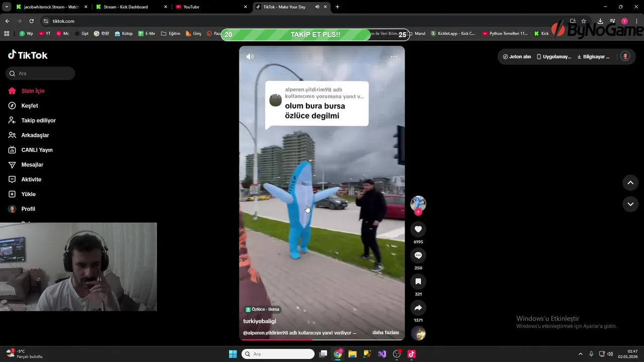The image size is (644, 362).
Task: Open the tab search dropdown arrow
Action: point(7,7)
